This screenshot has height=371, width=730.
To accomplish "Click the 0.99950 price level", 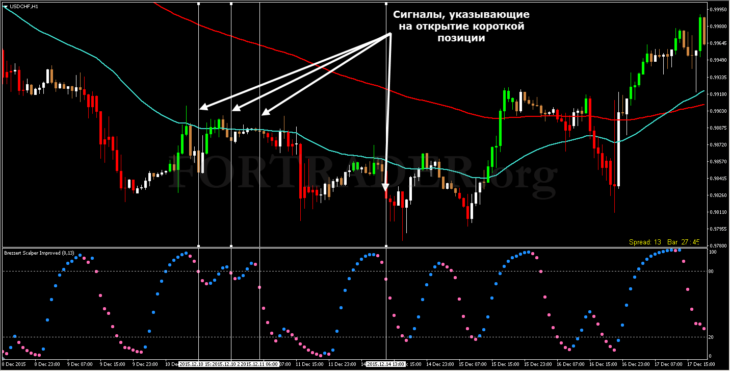I will [717, 9].
